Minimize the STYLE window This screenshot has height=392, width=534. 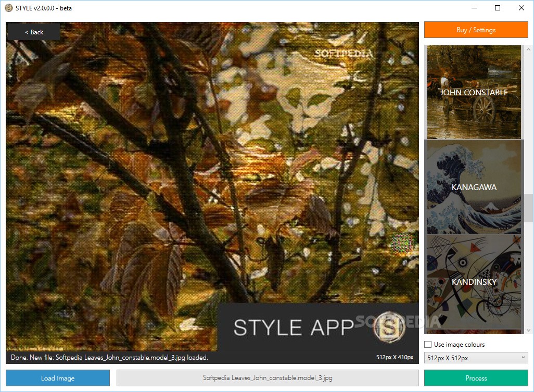tap(474, 8)
